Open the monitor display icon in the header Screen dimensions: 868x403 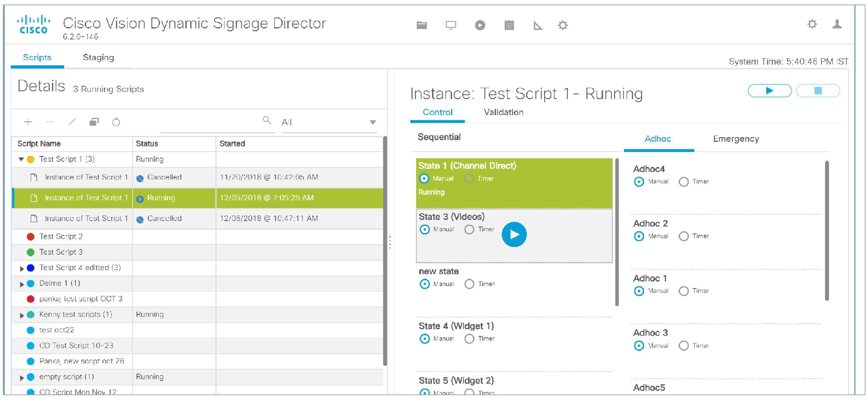tap(451, 25)
